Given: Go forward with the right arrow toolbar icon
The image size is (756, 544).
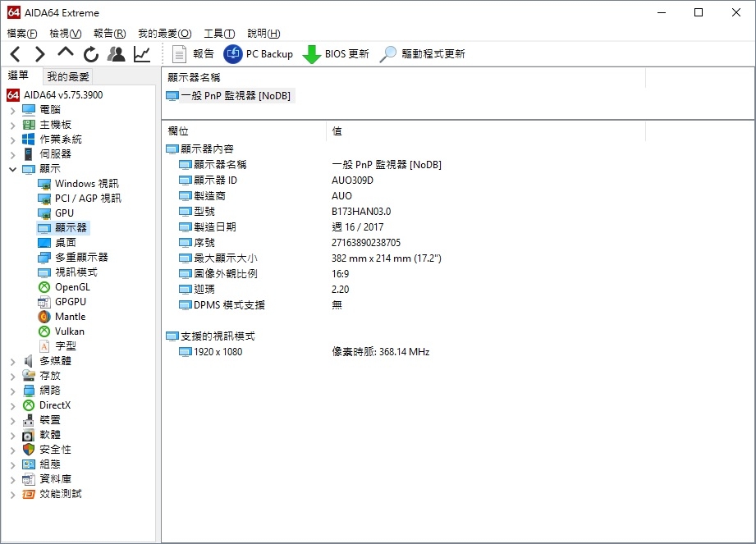Looking at the screenshot, I should (x=40, y=54).
